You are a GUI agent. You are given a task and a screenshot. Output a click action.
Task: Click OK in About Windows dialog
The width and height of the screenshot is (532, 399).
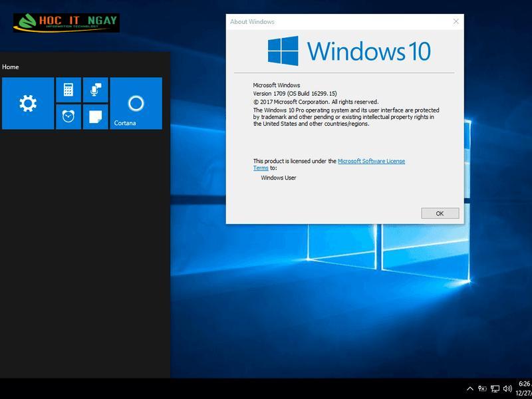pyautogui.click(x=440, y=213)
